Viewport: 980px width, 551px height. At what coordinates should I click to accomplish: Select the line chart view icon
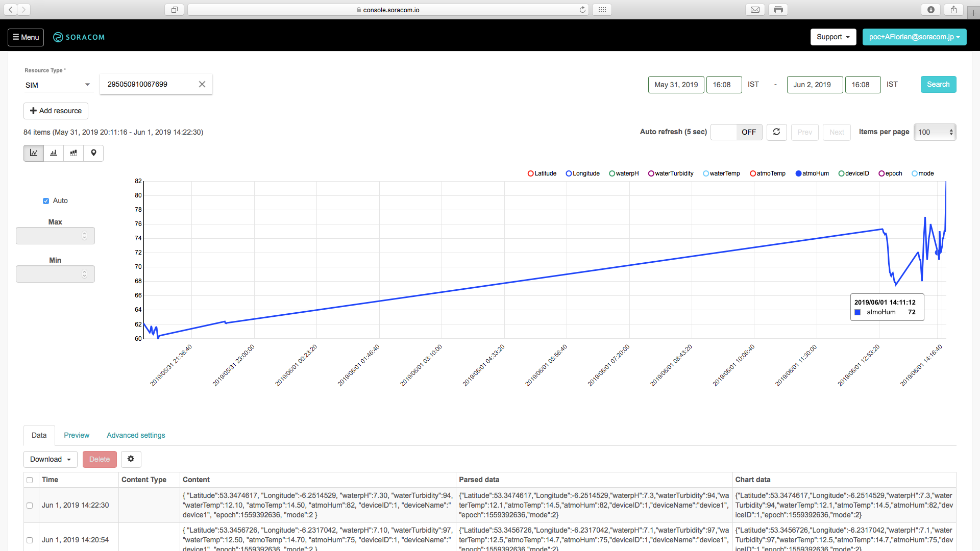(x=34, y=153)
